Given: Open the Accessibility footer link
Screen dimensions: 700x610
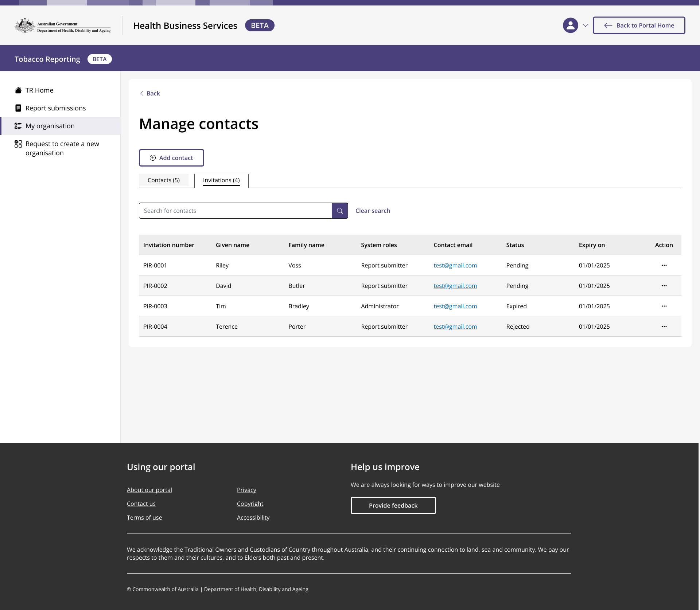Looking at the screenshot, I should coord(253,517).
